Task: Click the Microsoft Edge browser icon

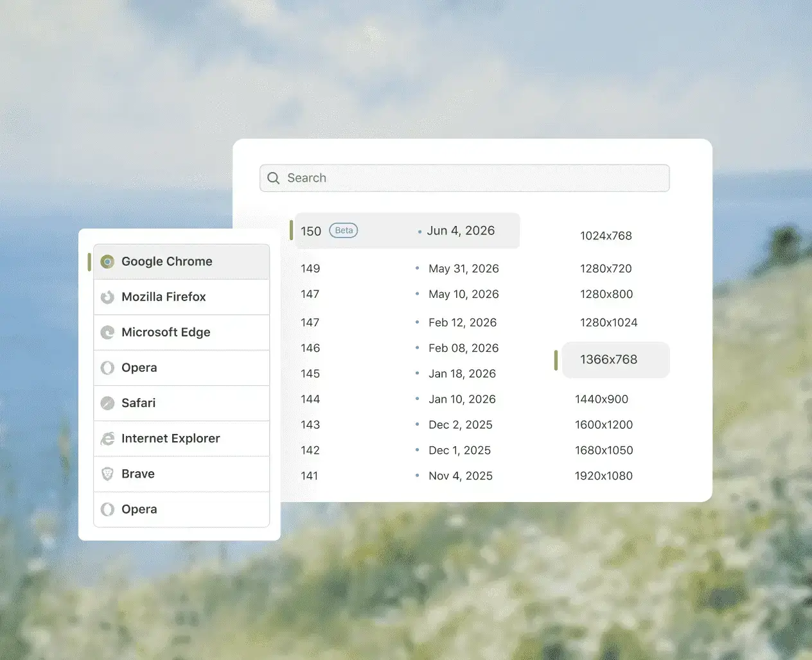Action: click(107, 332)
